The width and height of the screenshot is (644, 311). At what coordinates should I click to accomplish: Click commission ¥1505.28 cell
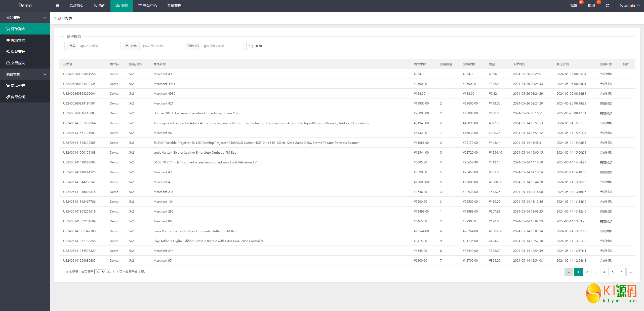[x=495, y=231]
